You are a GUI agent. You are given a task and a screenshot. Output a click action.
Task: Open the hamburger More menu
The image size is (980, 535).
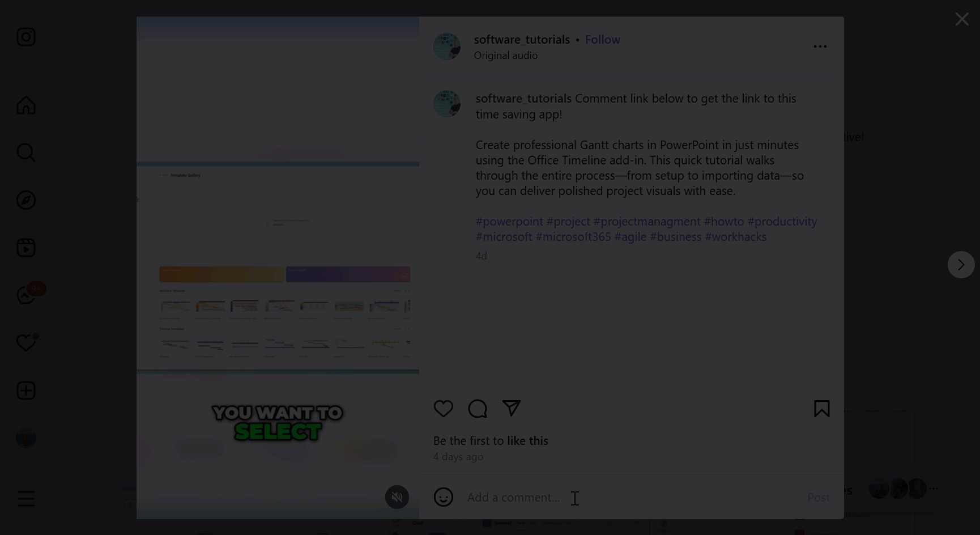(26, 499)
